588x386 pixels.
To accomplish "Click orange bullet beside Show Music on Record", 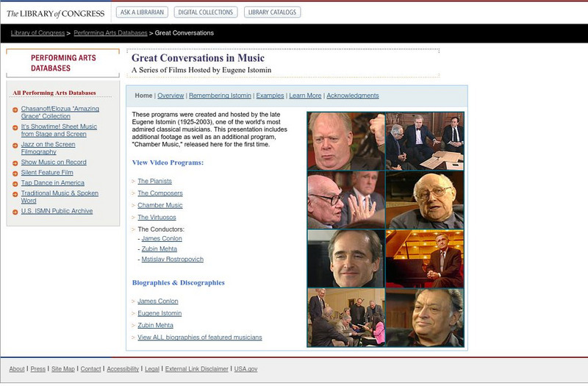I will [15, 163].
